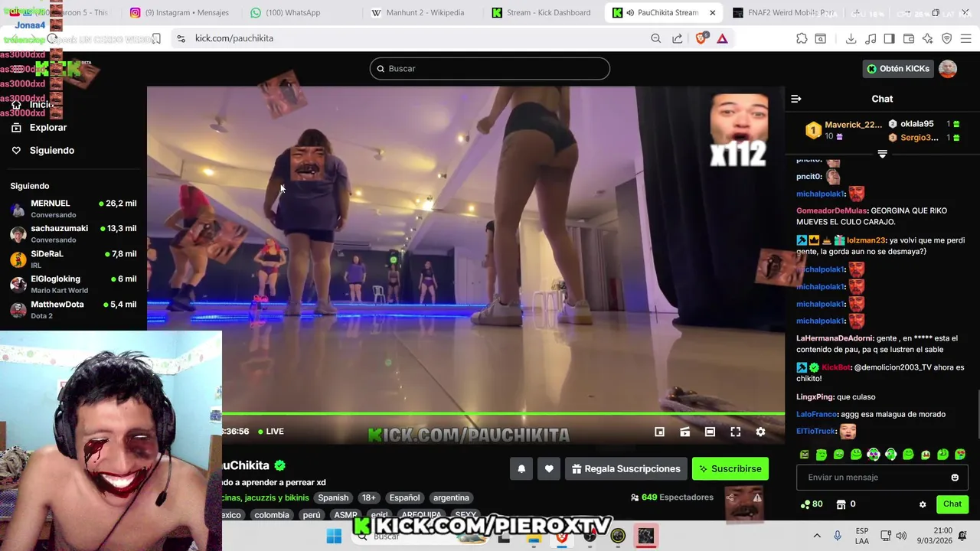The image size is (980, 551).
Task: Toggle theater mode on the video player
Action: 710,432
